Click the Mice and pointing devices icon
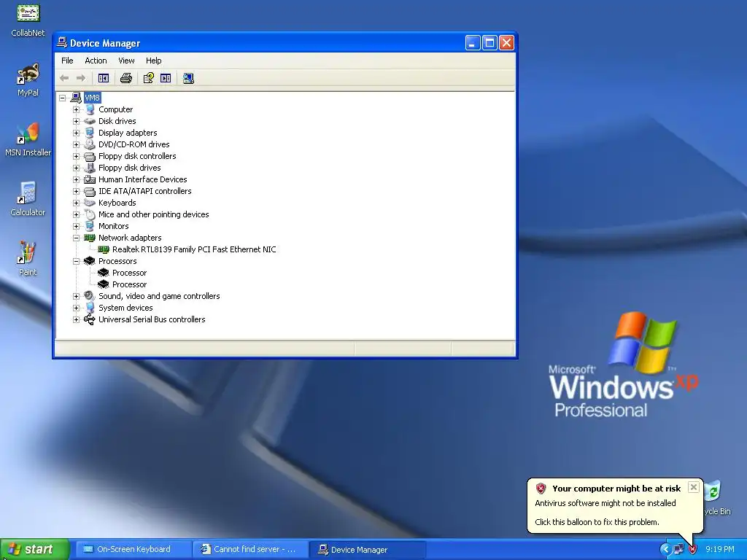 [x=90, y=214]
